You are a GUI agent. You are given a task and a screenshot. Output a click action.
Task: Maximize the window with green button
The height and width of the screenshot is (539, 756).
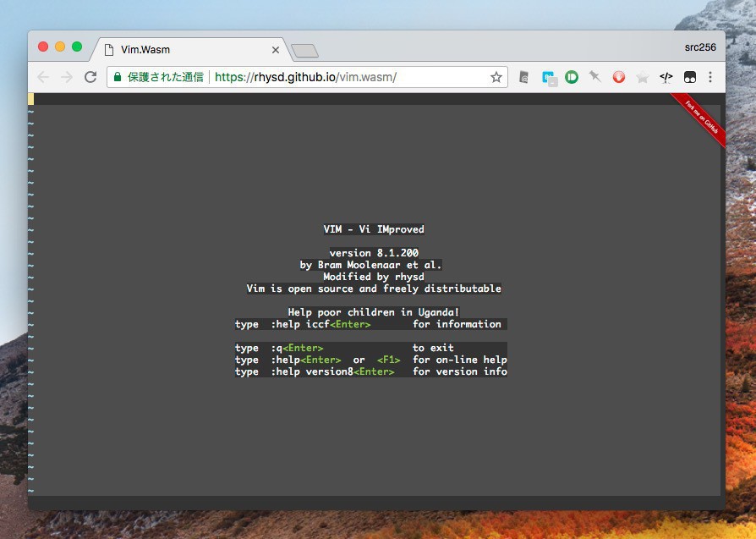(77, 47)
